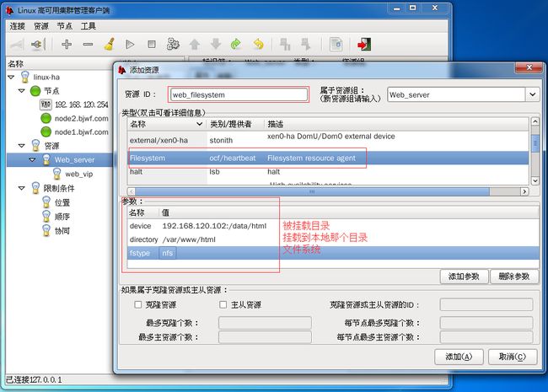Click the broom cleanup resource icon
Viewport: 548px width, 392px height.
pos(110,45)
